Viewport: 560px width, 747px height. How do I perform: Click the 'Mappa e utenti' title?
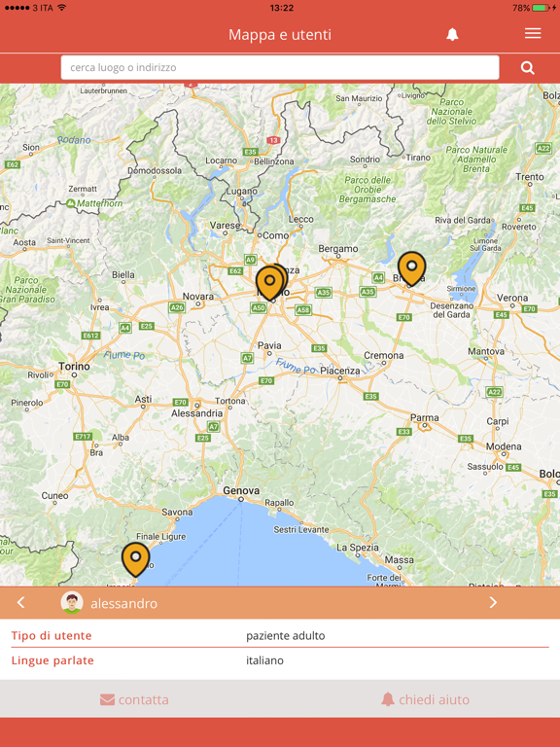pos(280,35)
